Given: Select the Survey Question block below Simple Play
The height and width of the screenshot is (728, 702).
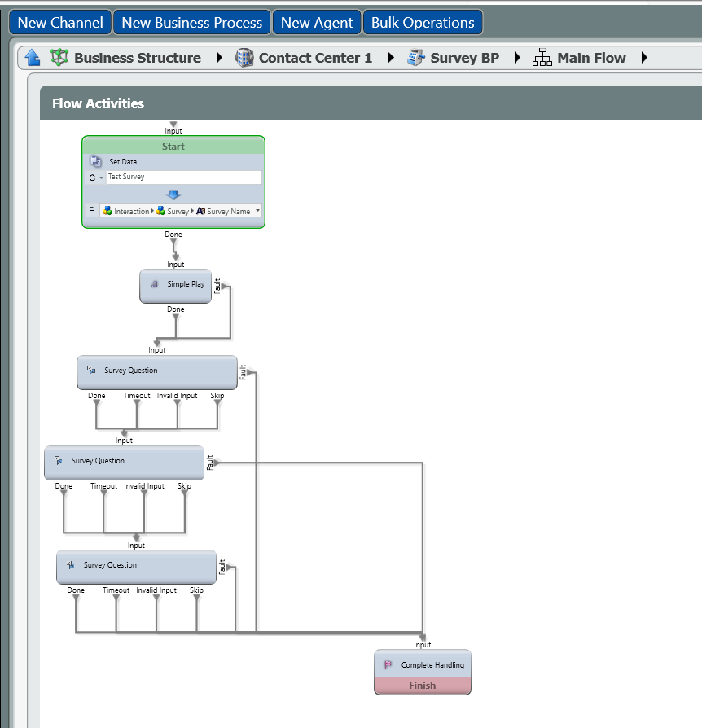Looking at the screenshot, I should [157, 371].
